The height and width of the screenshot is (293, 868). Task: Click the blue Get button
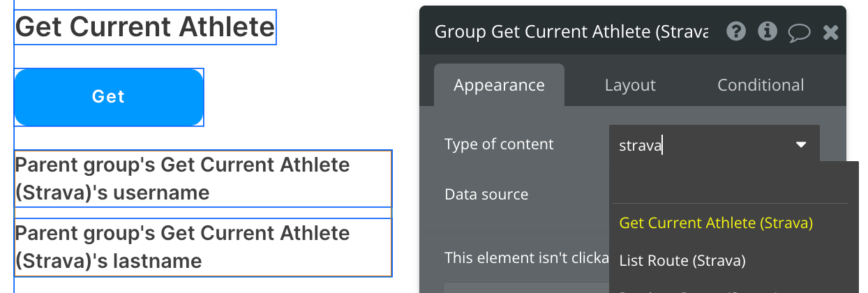click(x=109, y=97)
